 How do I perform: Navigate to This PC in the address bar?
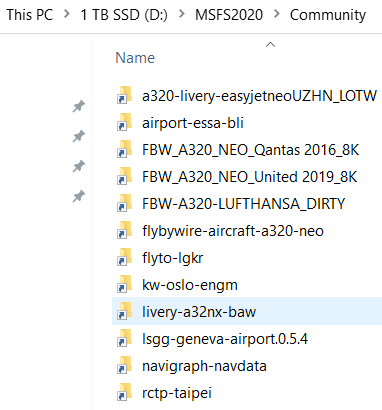point(30,15)
